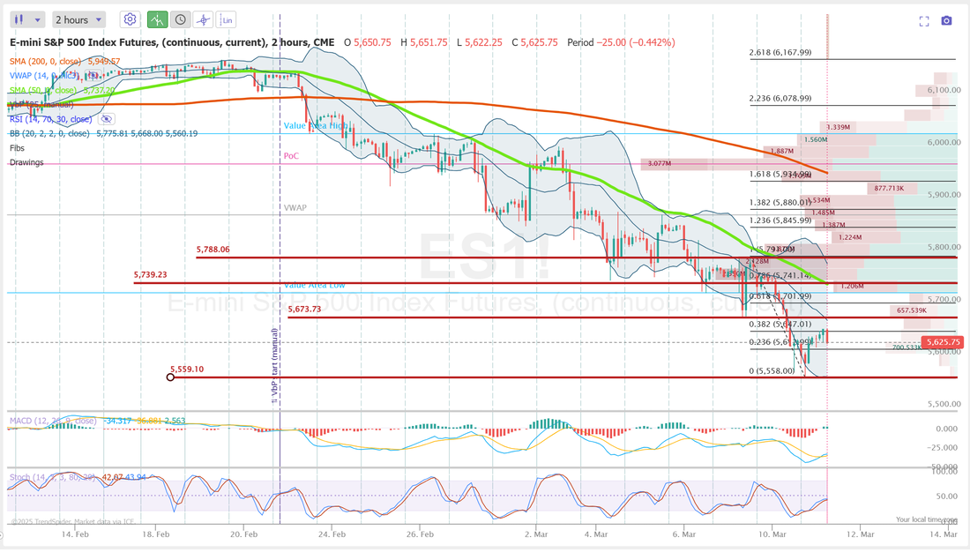Open the candlestick chart type dropdown
970x560 pixels.
27,19
